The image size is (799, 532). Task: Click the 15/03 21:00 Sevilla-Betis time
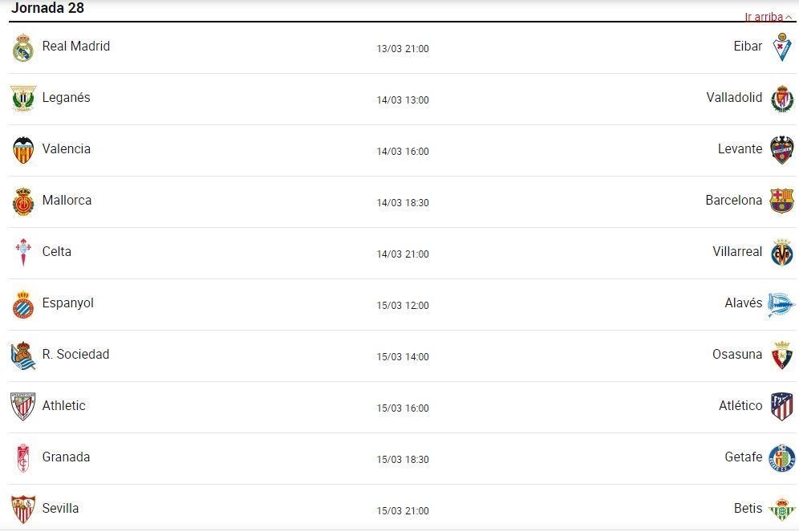[403, 510]
